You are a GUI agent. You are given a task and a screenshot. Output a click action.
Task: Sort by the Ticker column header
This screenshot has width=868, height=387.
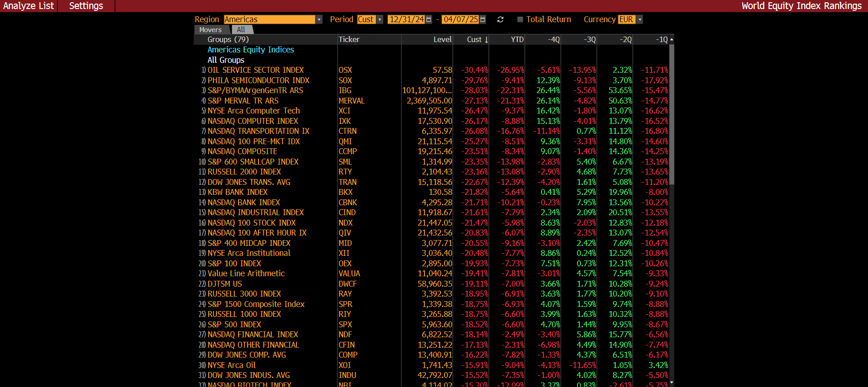coord(369,40)
